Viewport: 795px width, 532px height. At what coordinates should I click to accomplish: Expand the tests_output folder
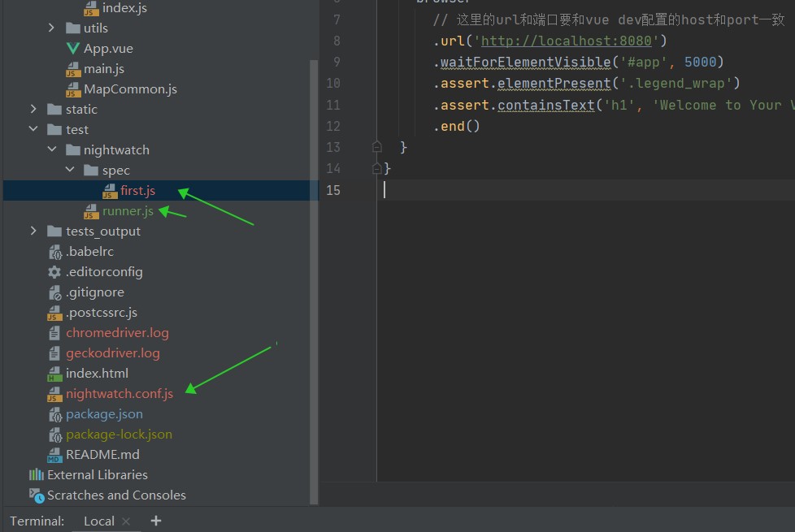33,231
